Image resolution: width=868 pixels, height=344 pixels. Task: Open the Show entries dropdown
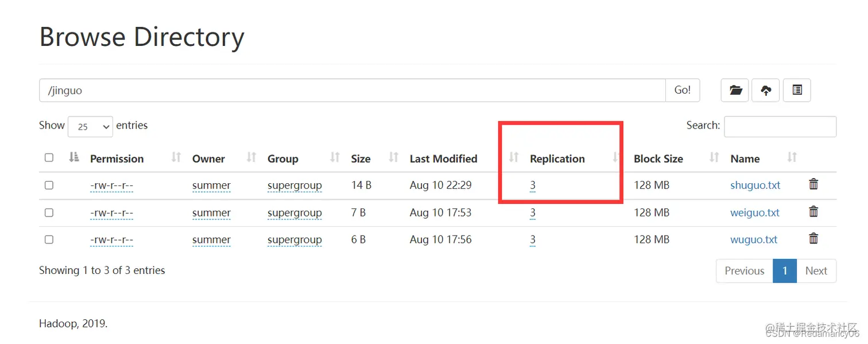click(90, 127)
